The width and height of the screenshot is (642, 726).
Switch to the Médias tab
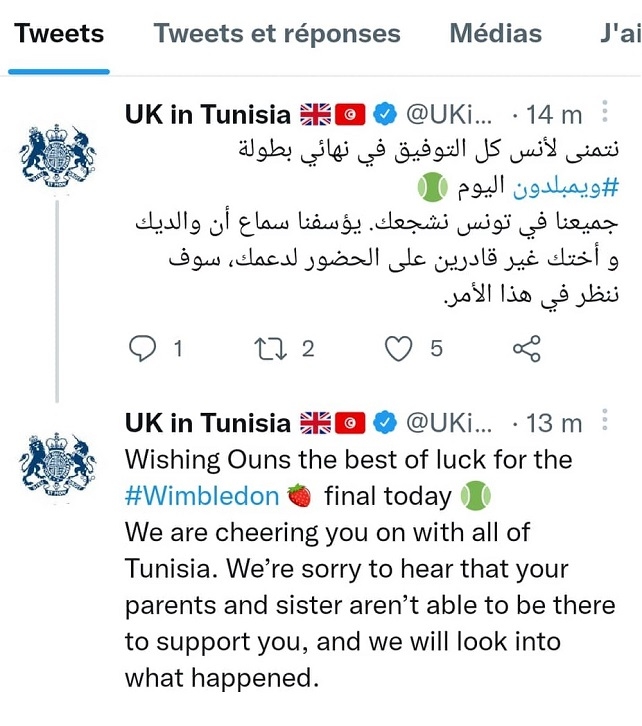tap(496, 33)
